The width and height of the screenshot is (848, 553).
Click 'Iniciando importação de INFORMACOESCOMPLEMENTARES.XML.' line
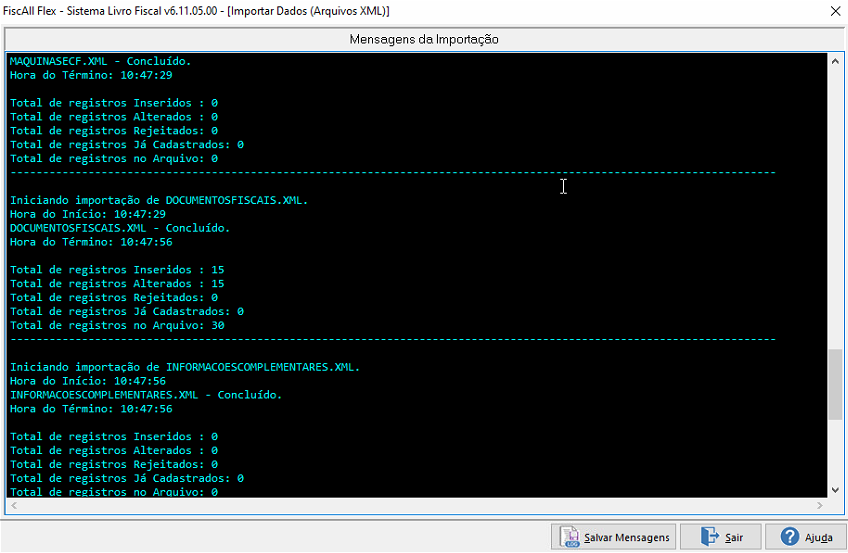(x=185, y=367)
